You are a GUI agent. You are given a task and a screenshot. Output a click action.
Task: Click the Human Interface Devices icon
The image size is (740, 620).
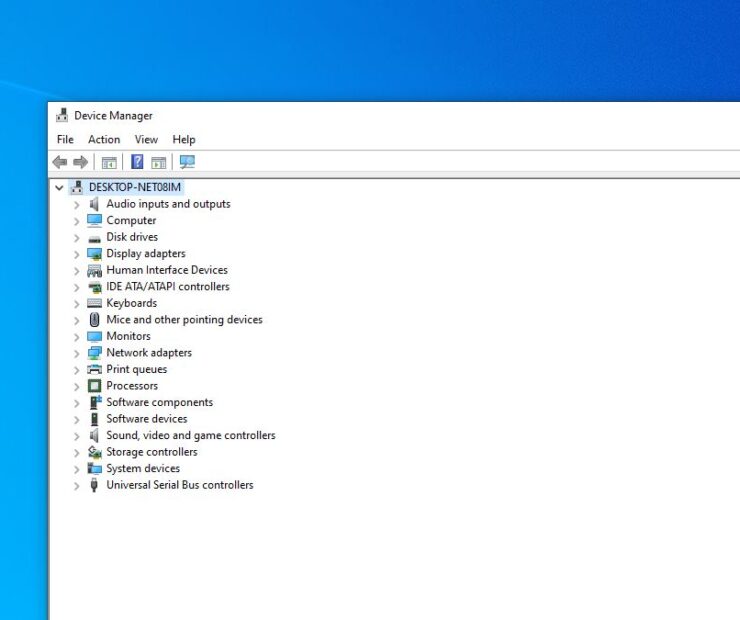point(94,270)
